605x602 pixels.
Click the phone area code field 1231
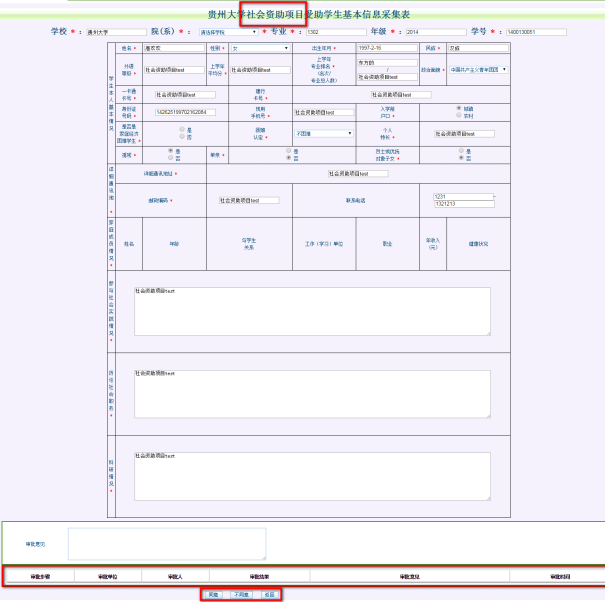[463, 196]
